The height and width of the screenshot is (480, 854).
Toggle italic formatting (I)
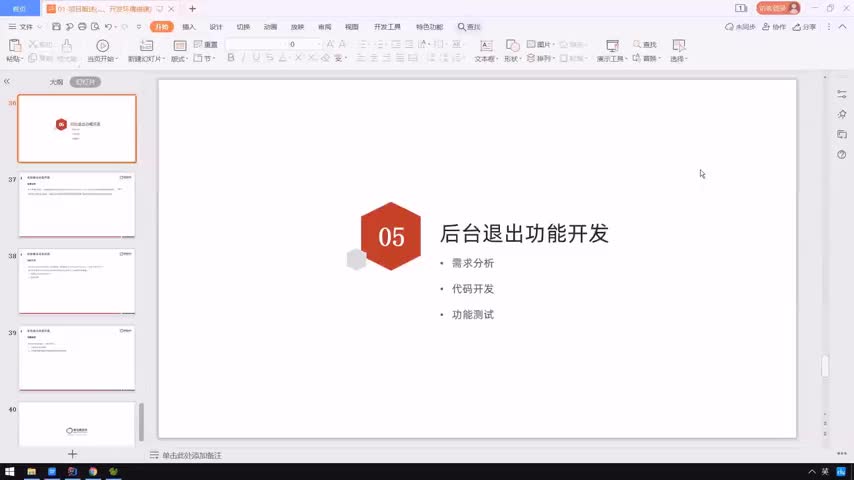tap(243, 58)
